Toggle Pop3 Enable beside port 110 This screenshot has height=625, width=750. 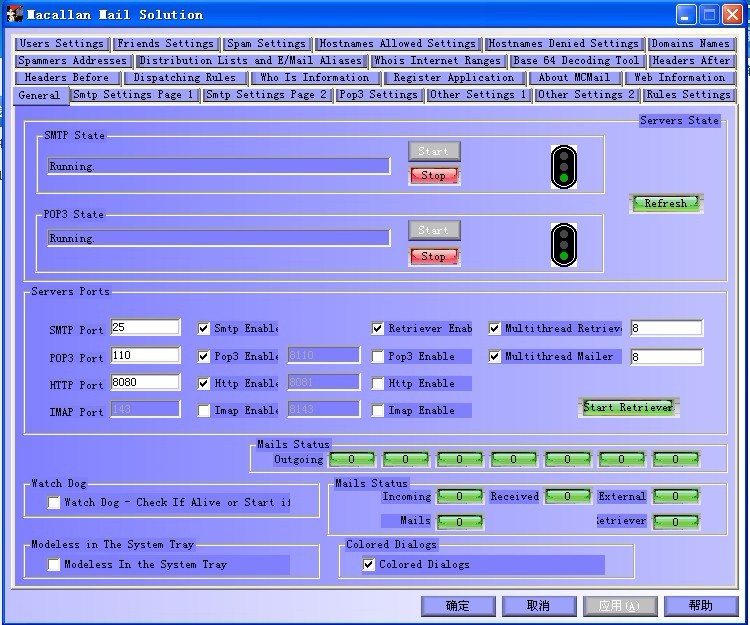pos(203,356)
